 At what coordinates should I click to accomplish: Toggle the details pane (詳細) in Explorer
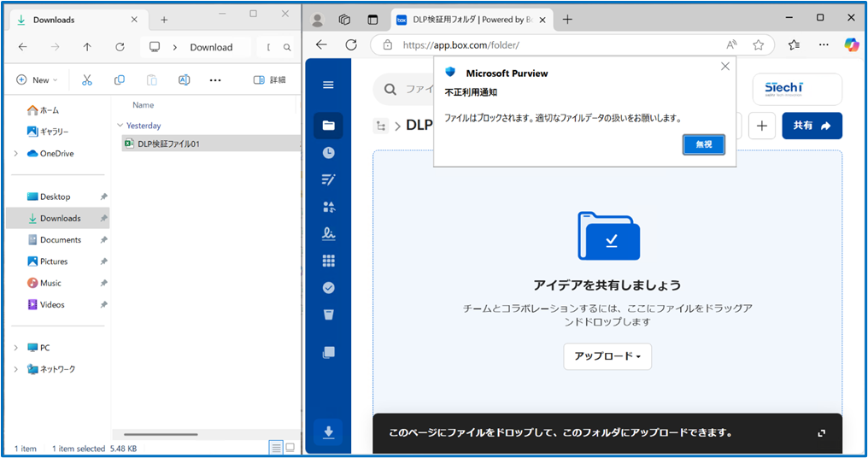click(270, 79)
